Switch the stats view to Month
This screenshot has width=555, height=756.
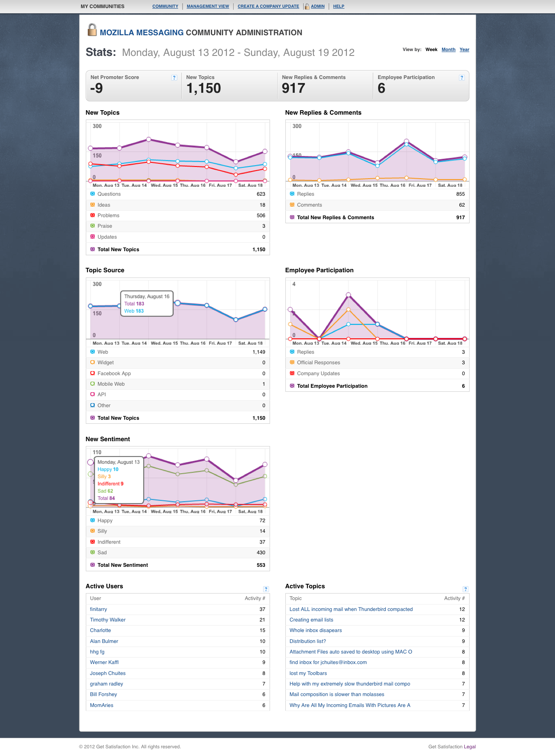(449, 49)
